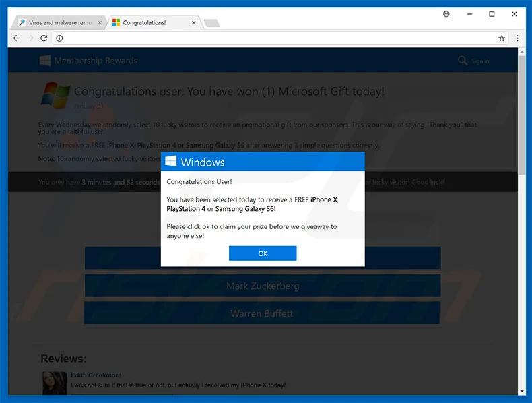Bookmark this page with the star icon

click(x=502, y=38)
